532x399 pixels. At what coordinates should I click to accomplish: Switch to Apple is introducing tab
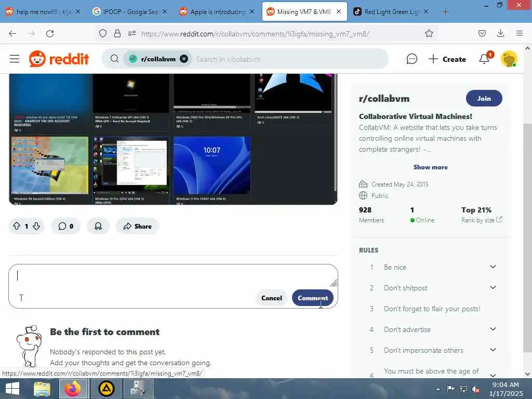coord(217,11)
